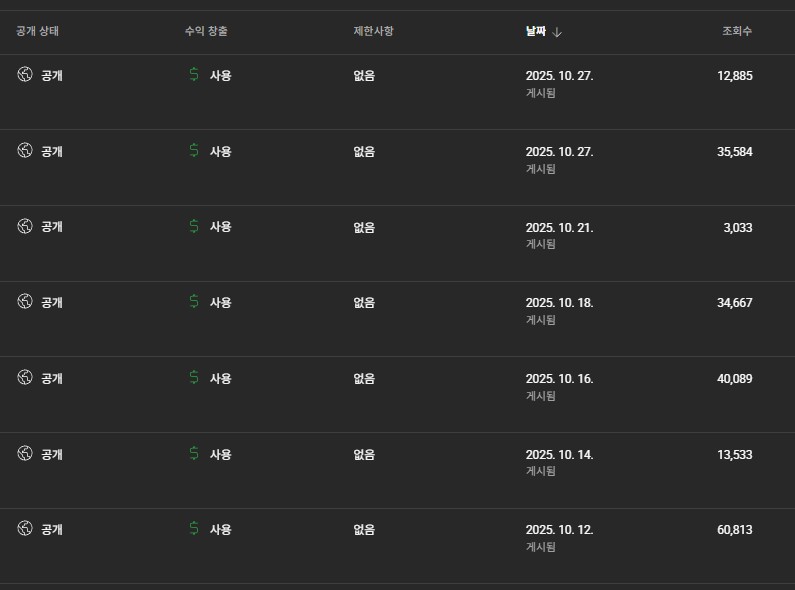Click the 2025. 10. 21. date cell
The image size is (795, 590).
(559, 227)
